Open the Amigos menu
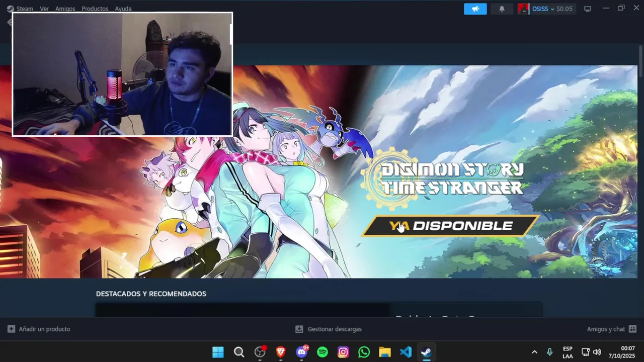 click(x=65, y=9)
